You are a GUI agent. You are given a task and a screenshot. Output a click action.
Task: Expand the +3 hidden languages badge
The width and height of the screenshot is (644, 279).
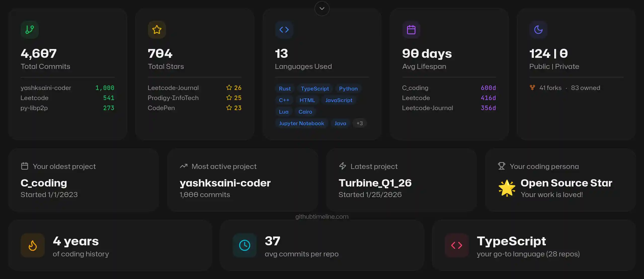pos(359,123)
